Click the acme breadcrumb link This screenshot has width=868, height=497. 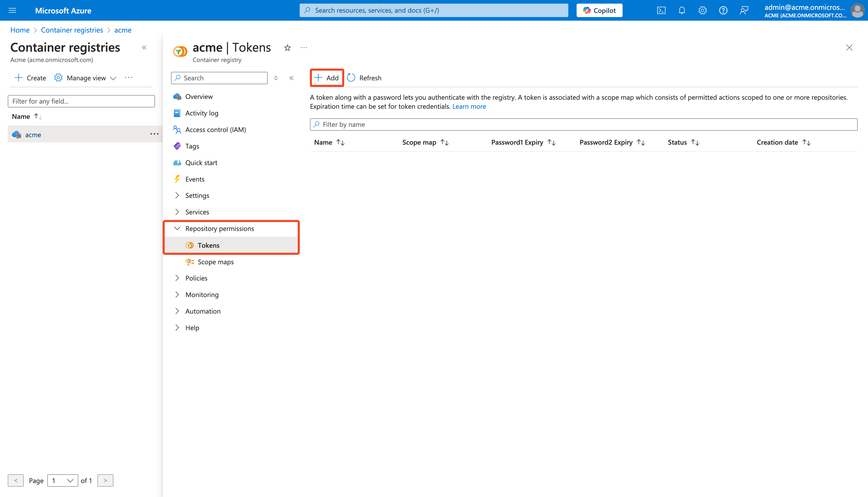123,30
